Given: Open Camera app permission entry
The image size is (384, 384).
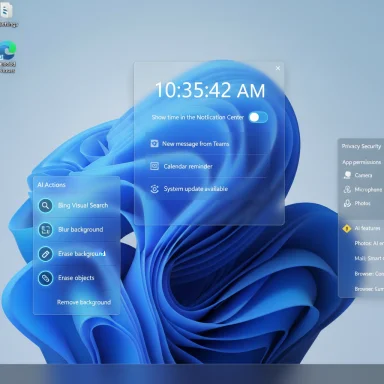Looking at the screenshot, I should 363,175.
